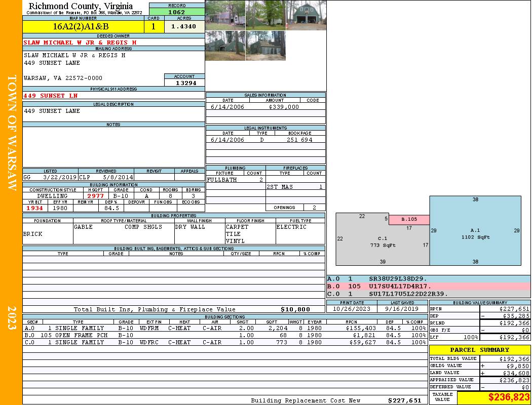Select LAND VALUE $34,608
The height and width of the screenshot is (405, 532).
[516, 373]
